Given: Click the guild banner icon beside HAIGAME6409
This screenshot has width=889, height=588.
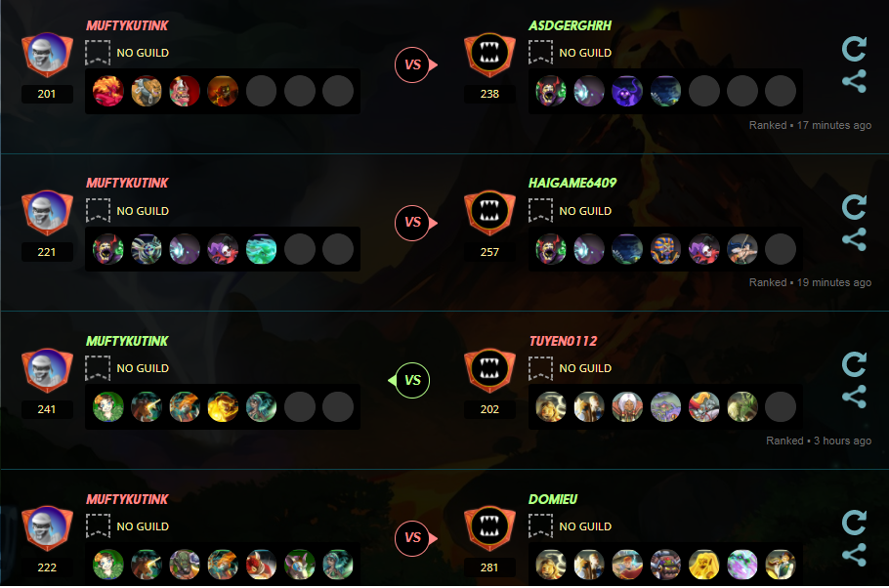Looking at the screenshot, I should (x=540, y=210).
